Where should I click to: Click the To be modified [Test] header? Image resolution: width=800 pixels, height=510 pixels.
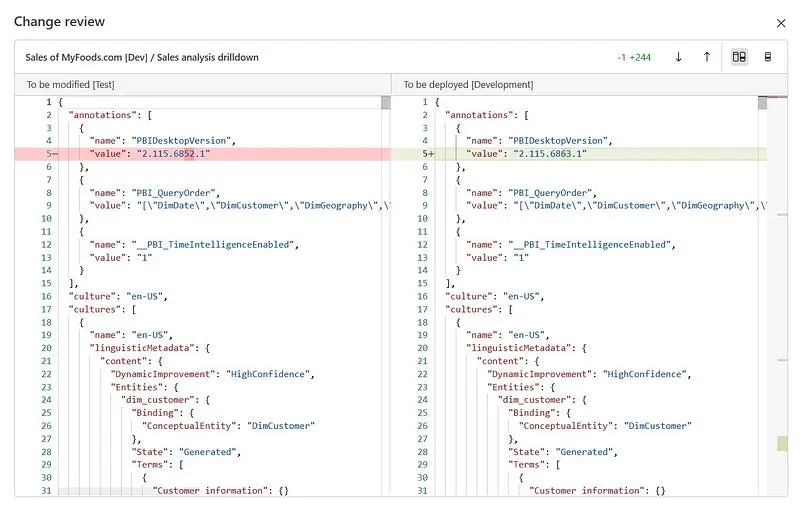70,85
